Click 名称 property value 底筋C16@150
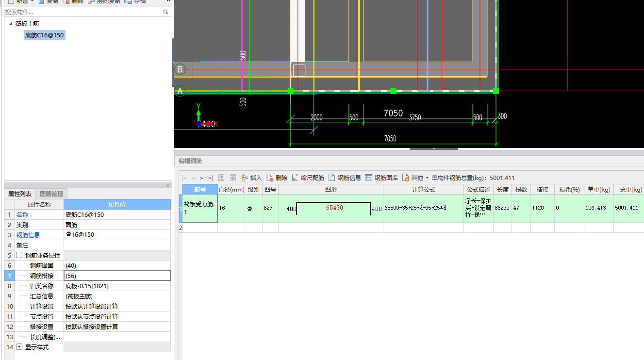Image resolution: width=644 pixels, height=360 pixels. [x=117, y=214]
